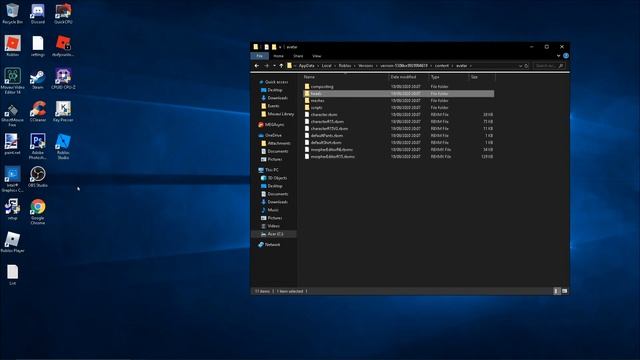Open Roblox Studio desktop icon

[x=63, y=147]
